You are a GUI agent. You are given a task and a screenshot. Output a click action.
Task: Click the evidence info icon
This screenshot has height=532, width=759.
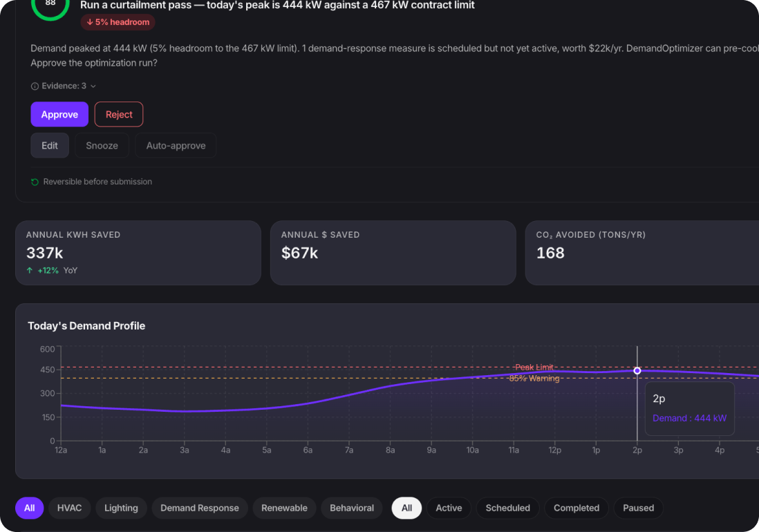click(35, 86)
